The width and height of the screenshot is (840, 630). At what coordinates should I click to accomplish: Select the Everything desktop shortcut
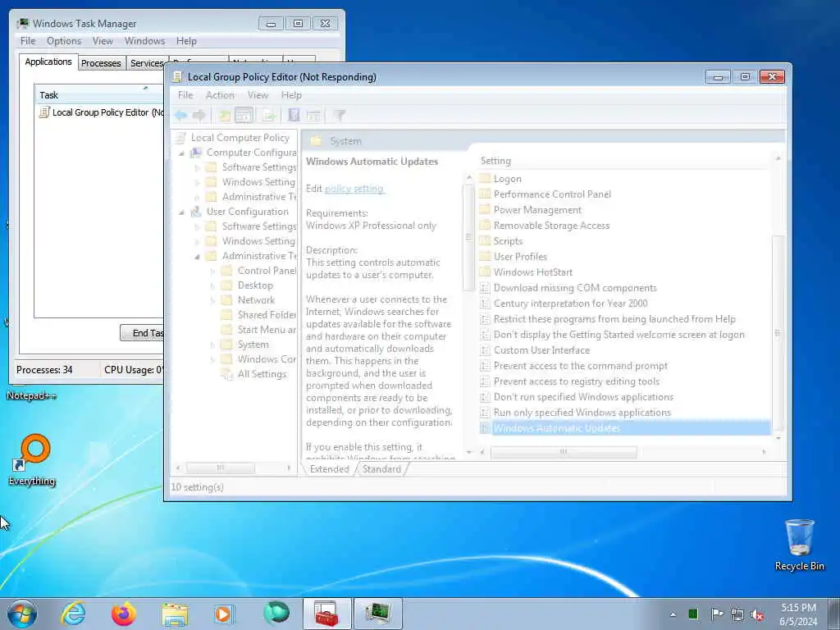point(32,459)
